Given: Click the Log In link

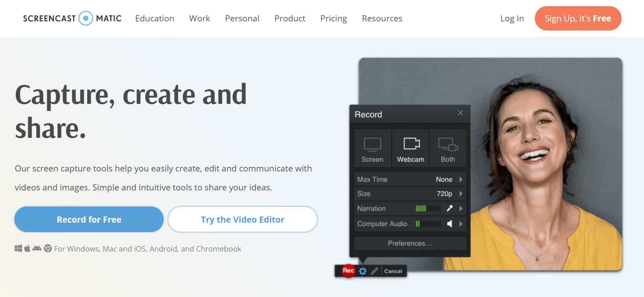Looking at the screenshot, I should click(x=512, y=18).
